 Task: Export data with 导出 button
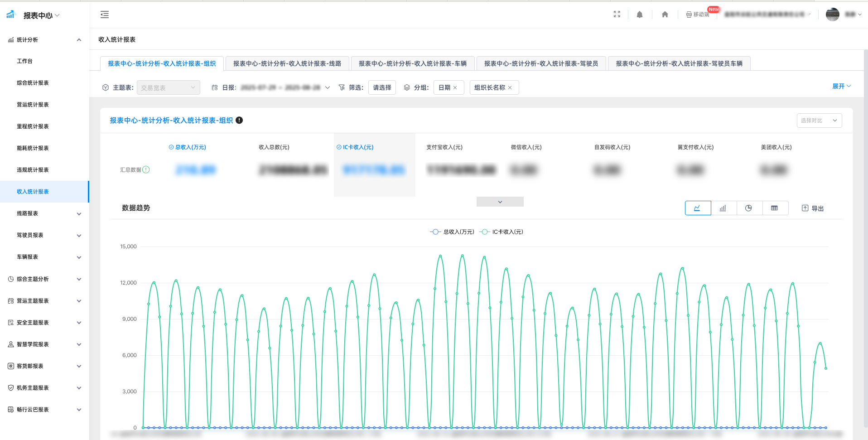click(x=813, y=208)
